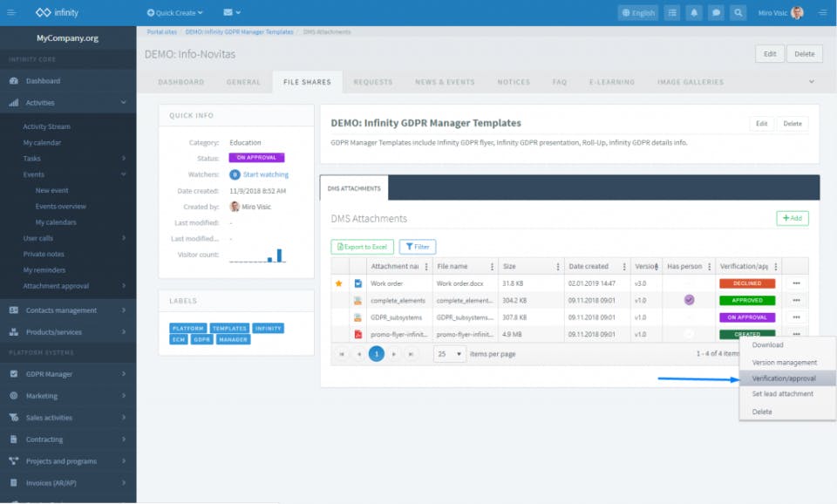Open notifications bell icon
Screen dimensions: 837x504
point(694,13)
